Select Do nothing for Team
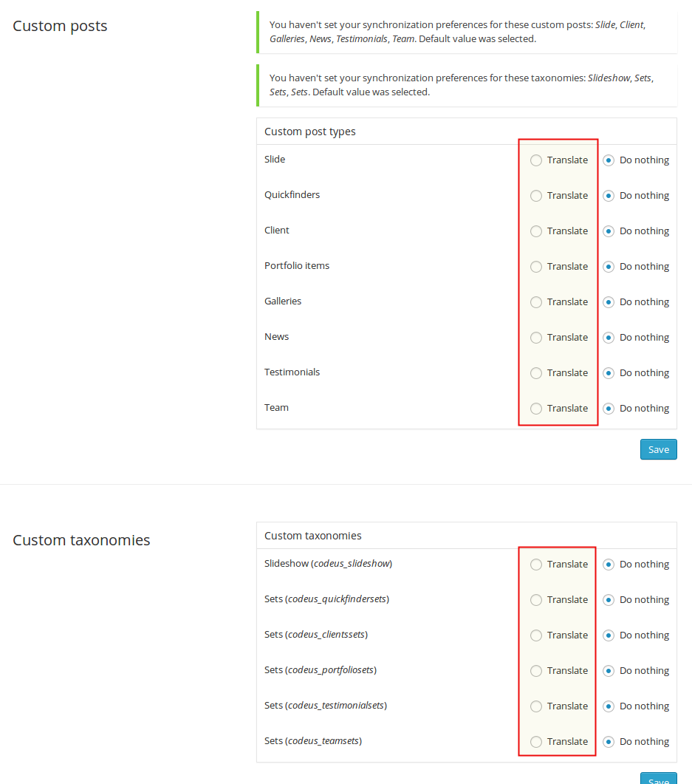 click(x=608, y=409)
